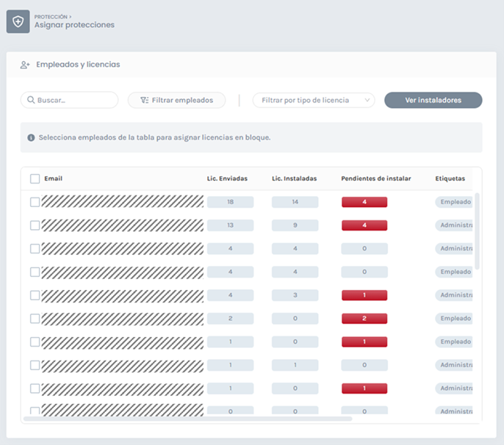Click the horizontal scrollbar below the table
The width and height of the screenshot is (504, 445).
187,419
